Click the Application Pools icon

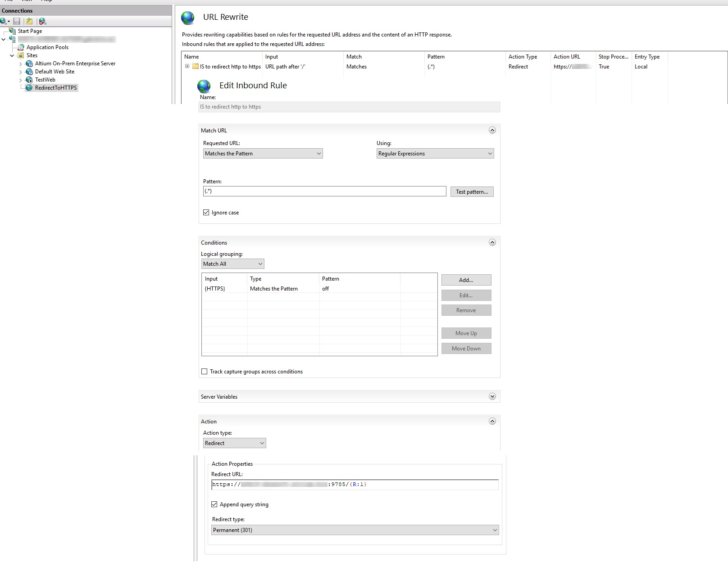21,47
